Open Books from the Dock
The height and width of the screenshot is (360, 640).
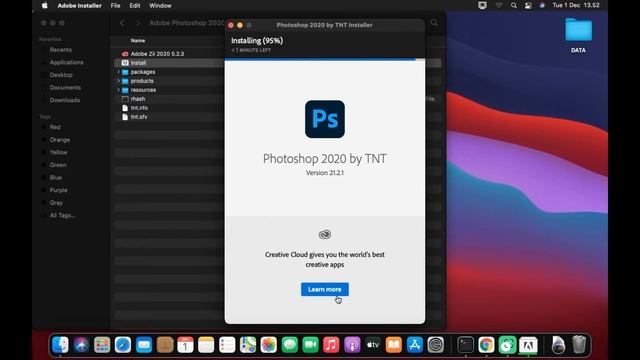[393, 345]
